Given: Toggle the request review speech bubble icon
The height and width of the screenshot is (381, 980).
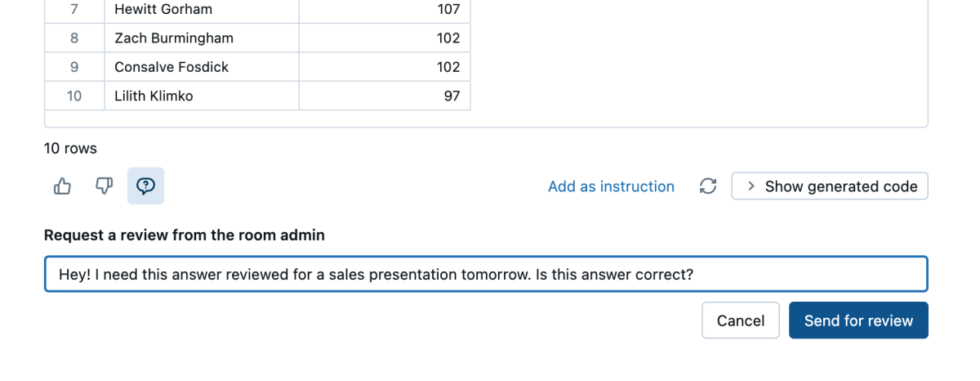Looking at the screenshot, I should tap(145, 186).
